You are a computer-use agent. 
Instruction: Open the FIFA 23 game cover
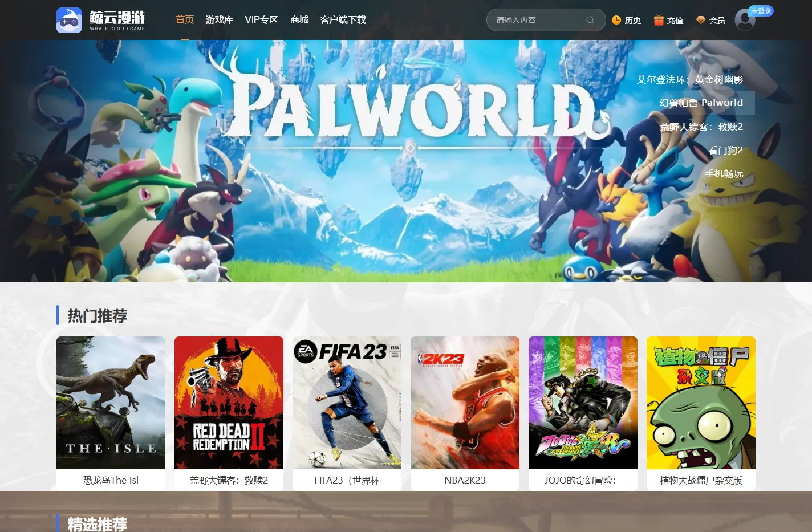click(x=347, y=403)
